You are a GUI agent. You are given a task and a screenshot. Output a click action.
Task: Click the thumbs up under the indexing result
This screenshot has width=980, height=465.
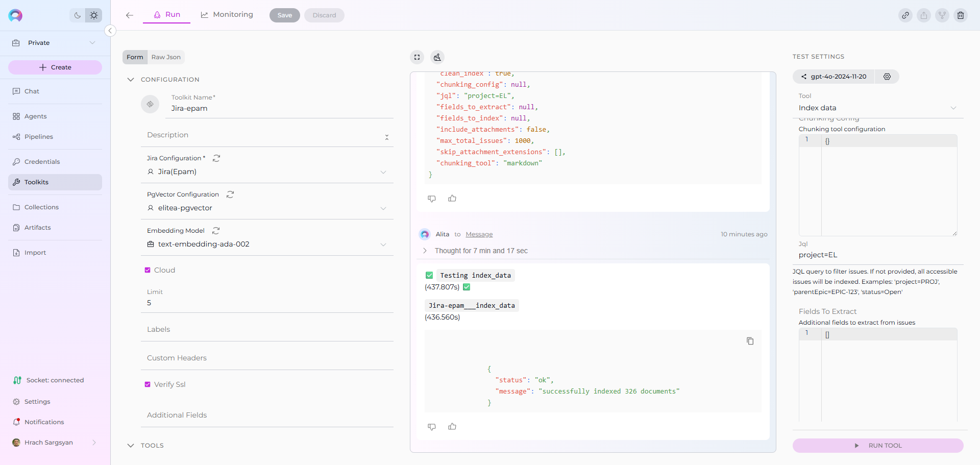click(452, 427)
